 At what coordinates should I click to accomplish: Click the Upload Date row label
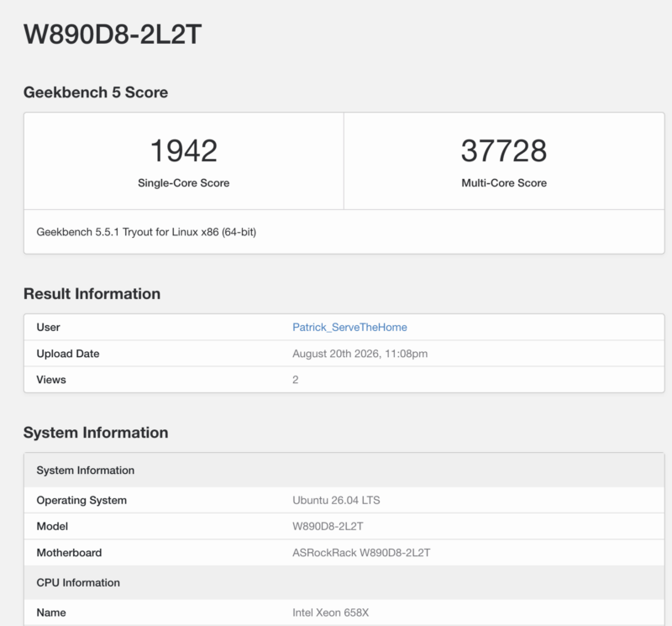(x=68, y=353)
